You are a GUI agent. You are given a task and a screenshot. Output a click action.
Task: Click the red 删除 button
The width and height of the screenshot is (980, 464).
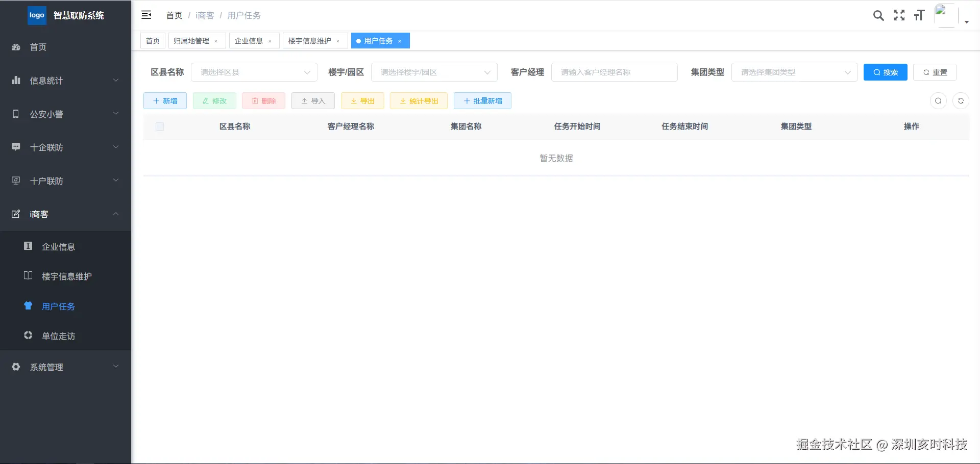point(264,101)
